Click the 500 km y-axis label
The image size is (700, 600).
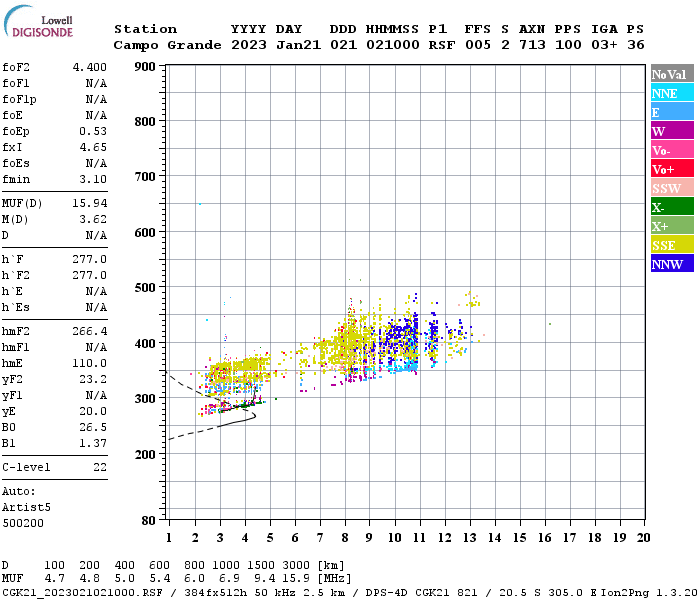point(145,288)
